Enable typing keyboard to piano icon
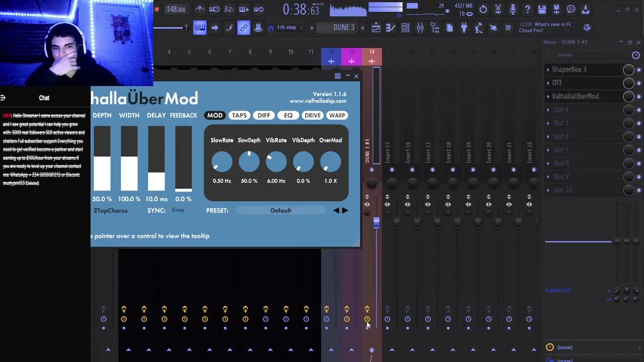Screen dimensions: 644x362 pyautogui.click(x=200, y=28)
